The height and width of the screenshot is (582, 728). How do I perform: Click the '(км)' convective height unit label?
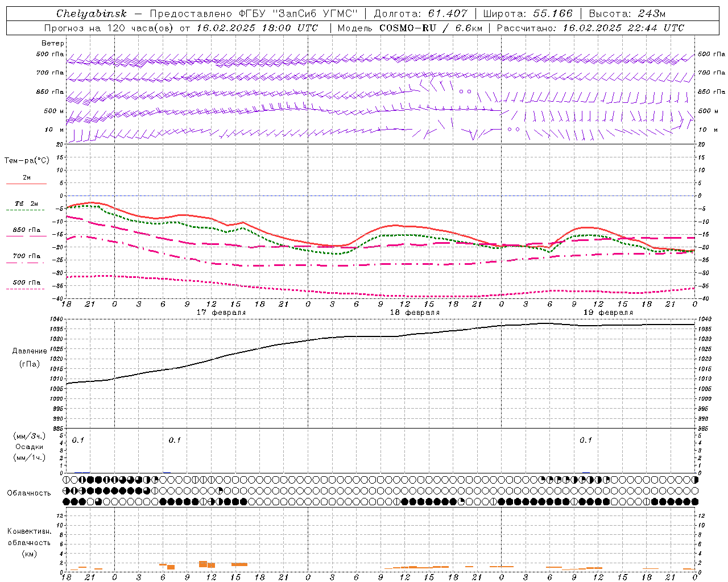[x=30, y=554]
